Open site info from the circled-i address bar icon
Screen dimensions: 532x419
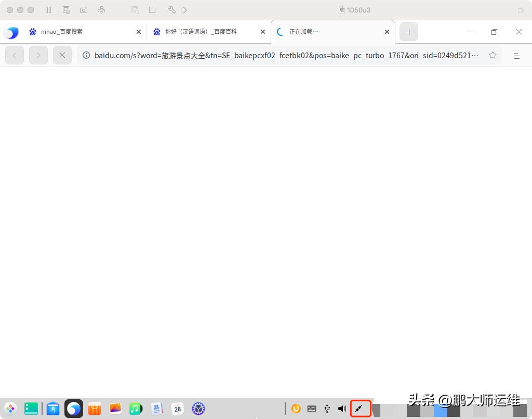click(86, 55)
